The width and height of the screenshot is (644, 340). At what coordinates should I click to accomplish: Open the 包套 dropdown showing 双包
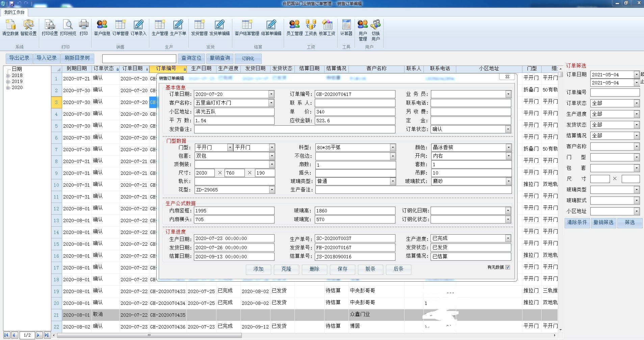[272, 156]
